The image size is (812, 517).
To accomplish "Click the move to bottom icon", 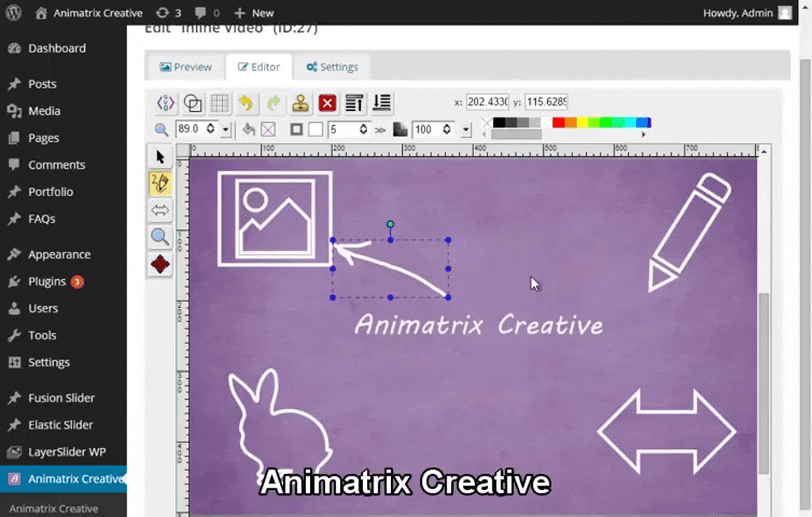I will tap(381, 103).
